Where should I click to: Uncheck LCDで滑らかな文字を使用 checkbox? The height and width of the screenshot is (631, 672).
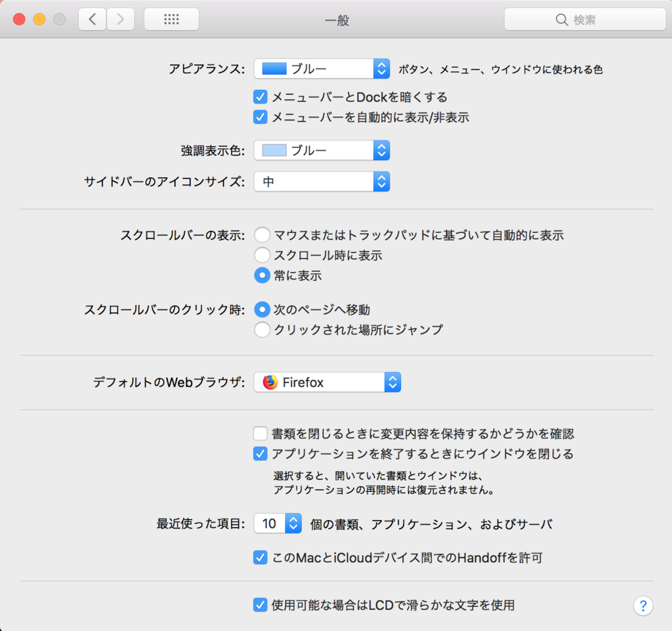(260, 605)
